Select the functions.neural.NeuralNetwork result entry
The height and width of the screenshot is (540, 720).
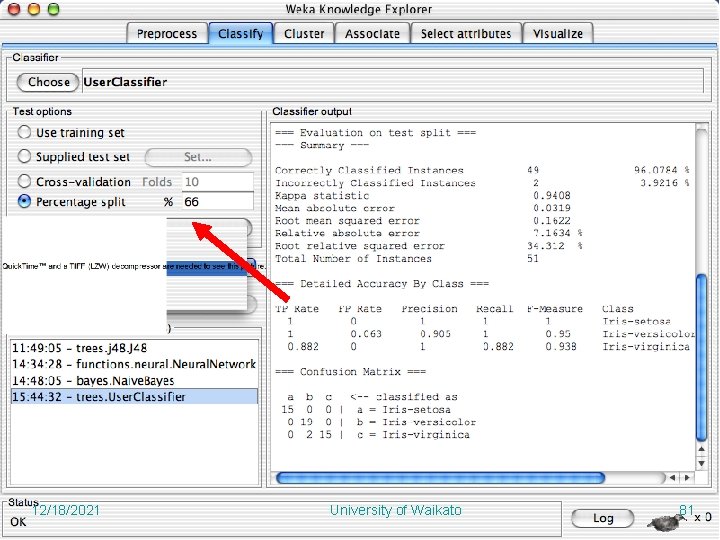[x=134, y=364]
